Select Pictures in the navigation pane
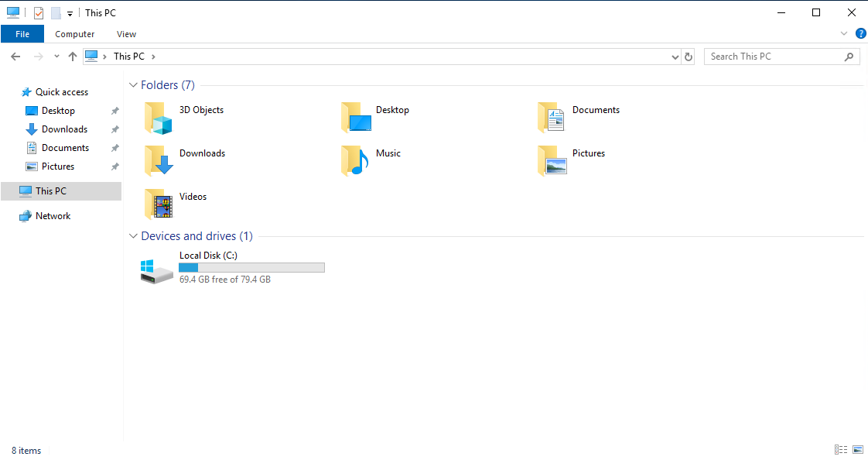The image size is (868, 460). pyautogui.click(x=57, y=166)
